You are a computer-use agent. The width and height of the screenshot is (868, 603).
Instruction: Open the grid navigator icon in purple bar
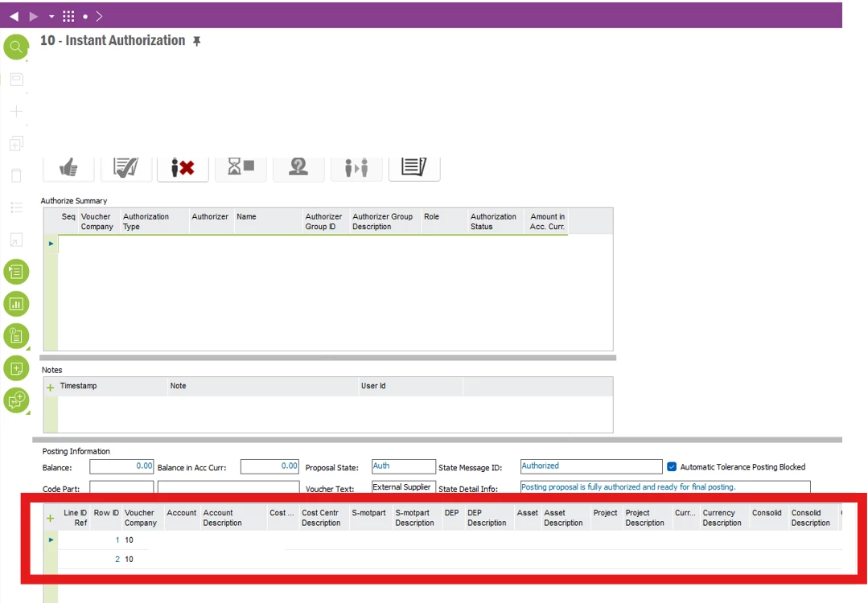68,16
